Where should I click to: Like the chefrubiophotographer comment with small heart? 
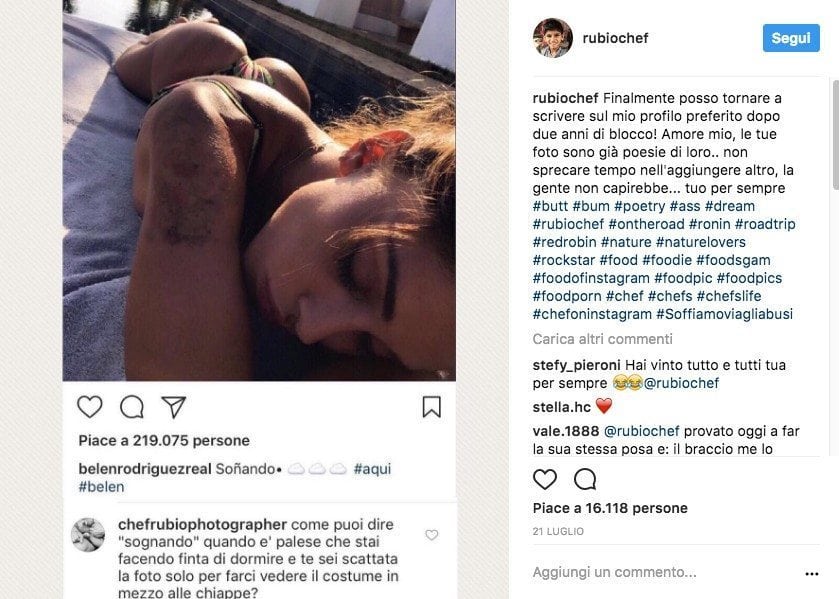pos(432,535)
